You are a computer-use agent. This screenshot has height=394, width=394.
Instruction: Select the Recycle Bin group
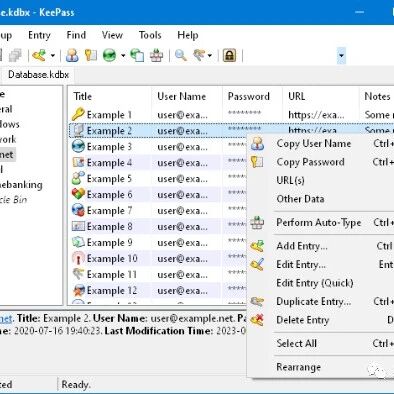click(13, 200)
